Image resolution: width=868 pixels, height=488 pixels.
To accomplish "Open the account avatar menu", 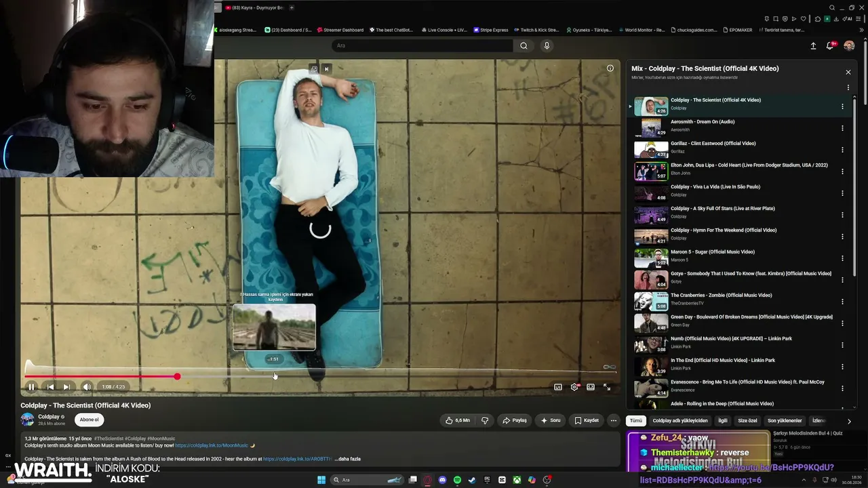I will (849, 45).
